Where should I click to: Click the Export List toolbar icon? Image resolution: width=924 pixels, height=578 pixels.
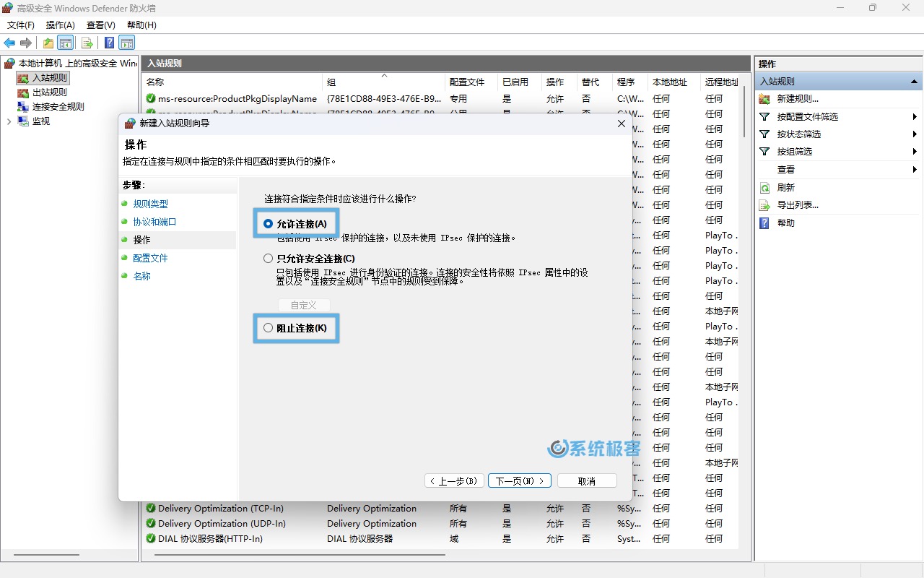(x=87, y=43)
